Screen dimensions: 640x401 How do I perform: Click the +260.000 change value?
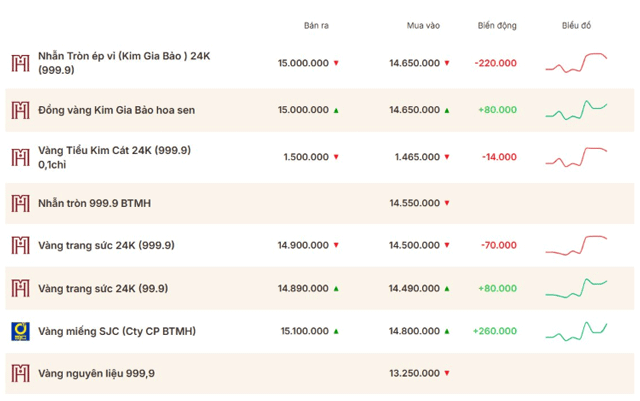(495, 331)
